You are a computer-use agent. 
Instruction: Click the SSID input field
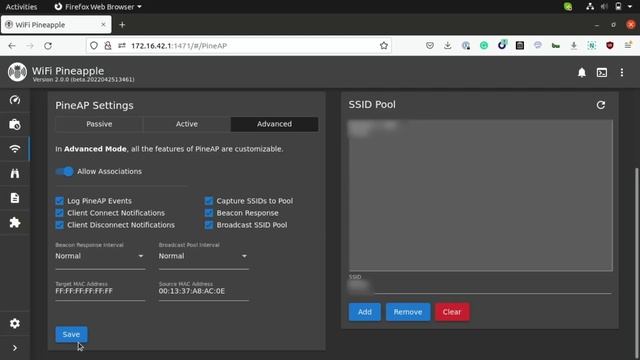pyautogui.click(x=480, y=287)
